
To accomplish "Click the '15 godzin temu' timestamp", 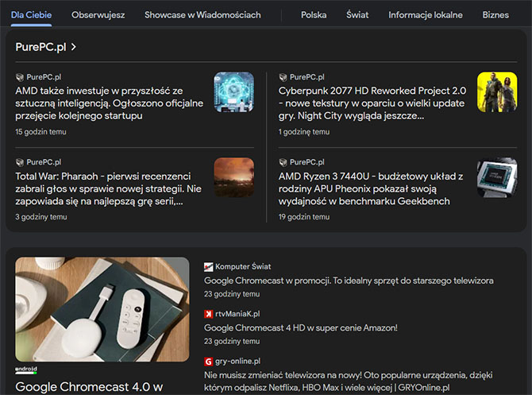I will (40, 132).
